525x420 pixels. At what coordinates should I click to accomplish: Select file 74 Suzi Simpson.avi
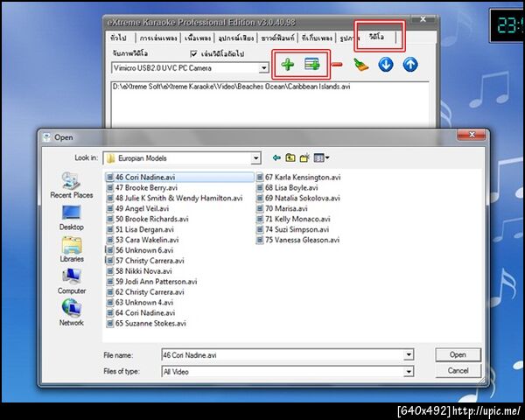tap(292, 229)
